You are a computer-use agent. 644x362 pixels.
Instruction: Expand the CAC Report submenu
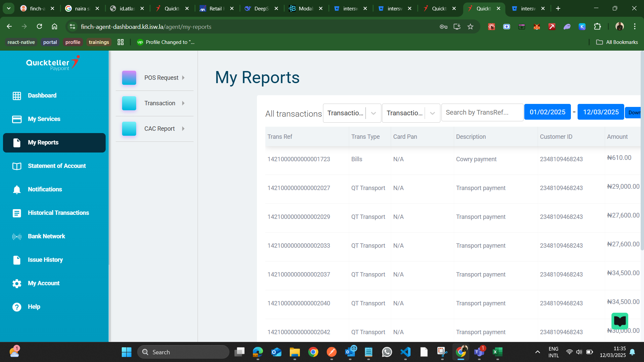click(183, 129)
